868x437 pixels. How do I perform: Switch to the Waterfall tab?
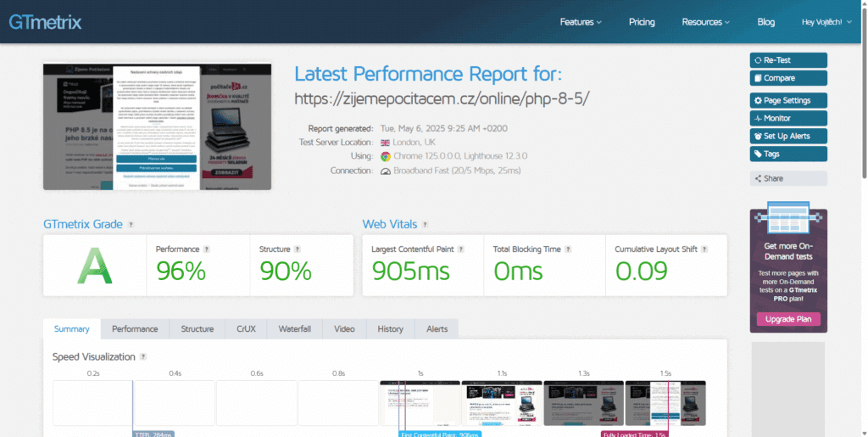point(294,329)
